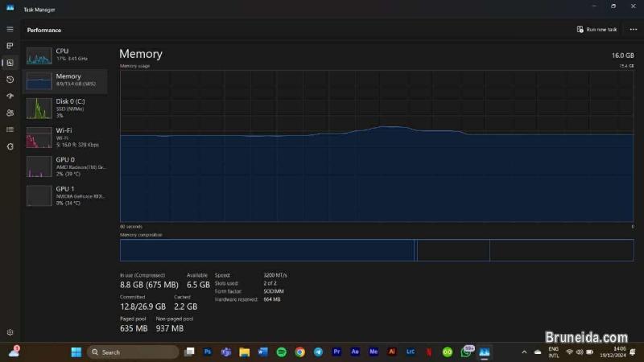The height and width of the screenshot is (362, 644).
Task: Open Task Manager settings gear
Action: (10, 332)
